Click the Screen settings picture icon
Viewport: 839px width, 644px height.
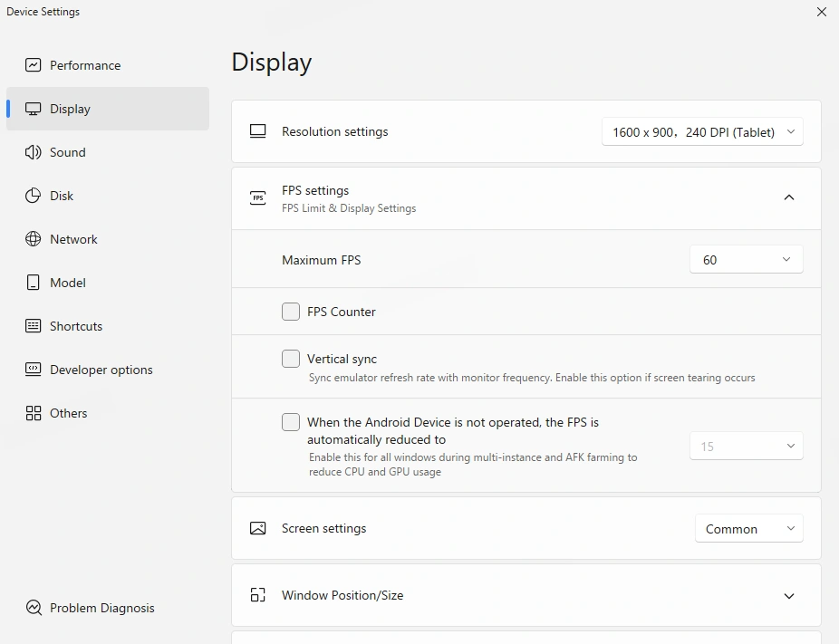pyautogui.click(x=258, y=528)
